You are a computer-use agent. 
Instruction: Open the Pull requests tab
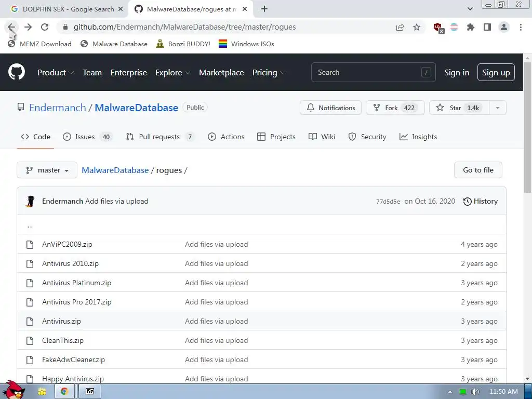point(160,137)
